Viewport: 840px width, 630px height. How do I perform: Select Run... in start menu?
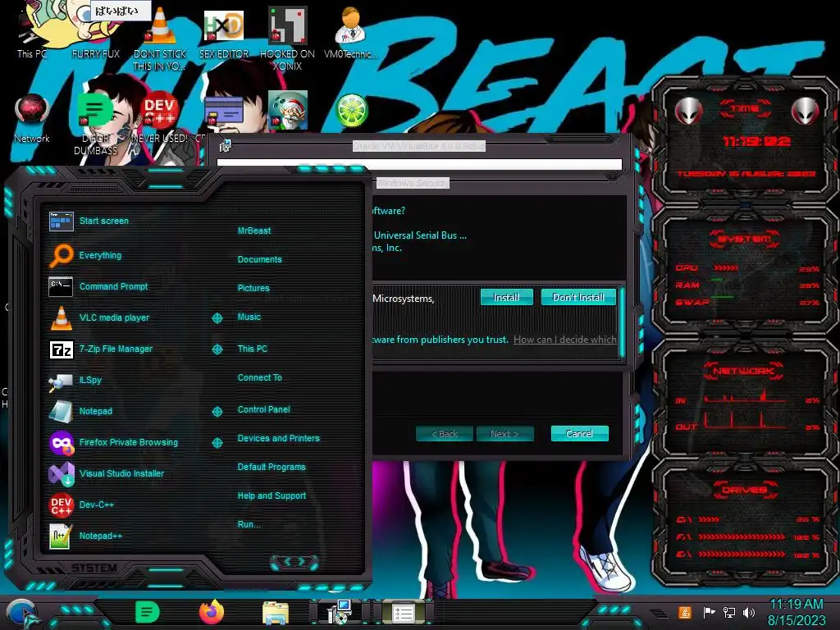pos(249,524)
